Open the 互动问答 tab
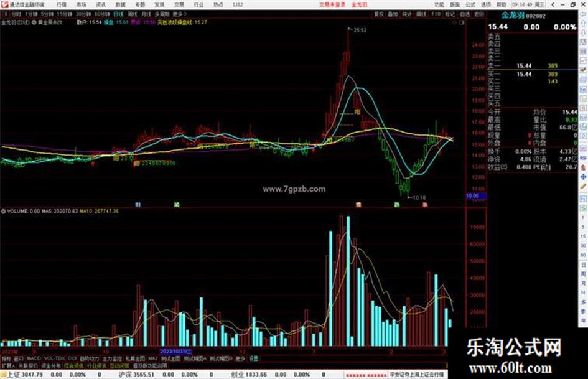 pos(119,365)
